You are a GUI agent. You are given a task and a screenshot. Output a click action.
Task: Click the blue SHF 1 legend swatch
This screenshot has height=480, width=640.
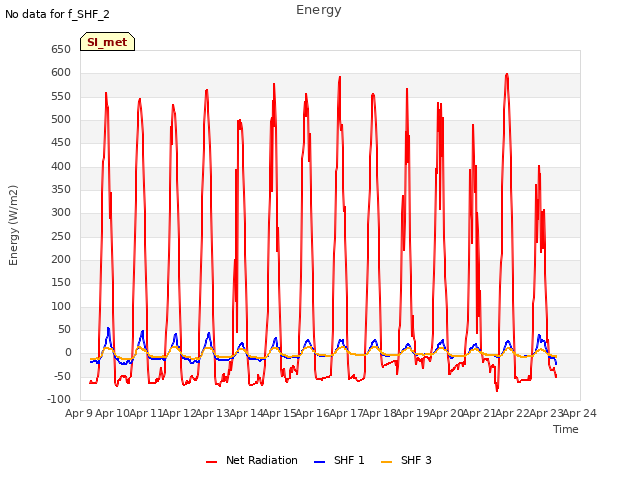(x=319, y=462)
